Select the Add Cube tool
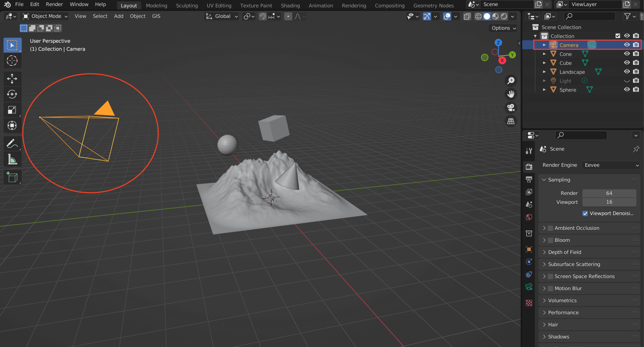 (x=13, y=177)
